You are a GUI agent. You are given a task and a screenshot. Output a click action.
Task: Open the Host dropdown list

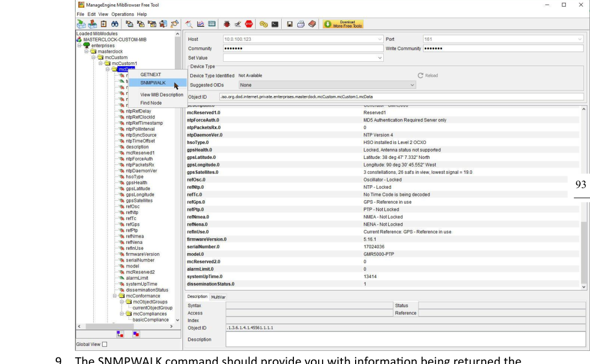379,39
